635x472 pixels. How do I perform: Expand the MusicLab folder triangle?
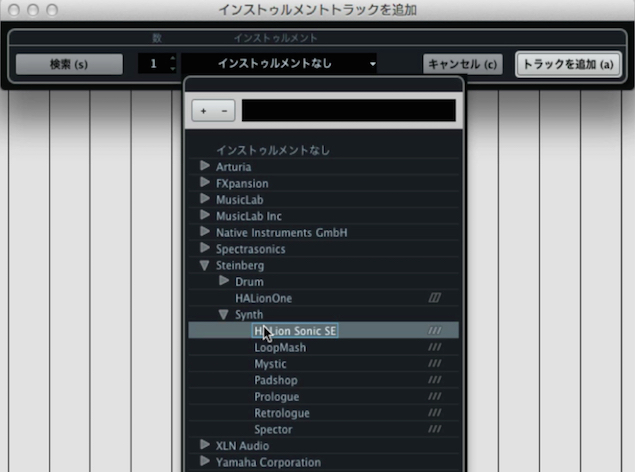click(205, 199)
